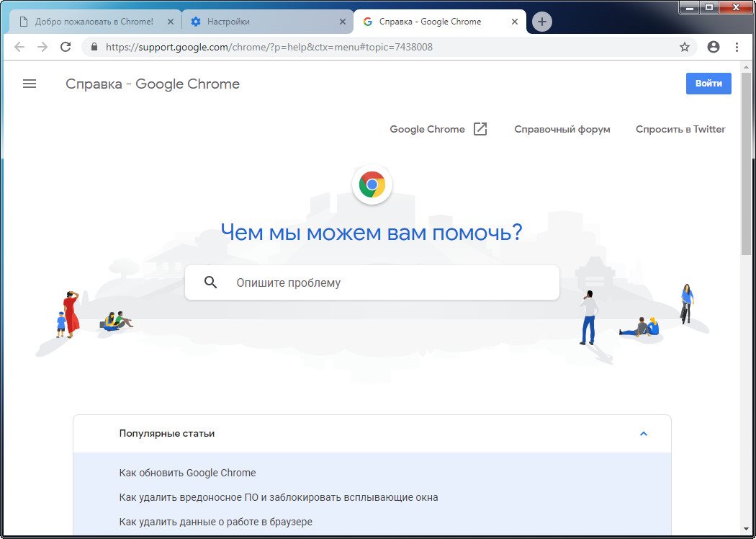Close the 'Справка - Google Chrome' tab
The image size is (756, 539).
[x=515, y=22]
